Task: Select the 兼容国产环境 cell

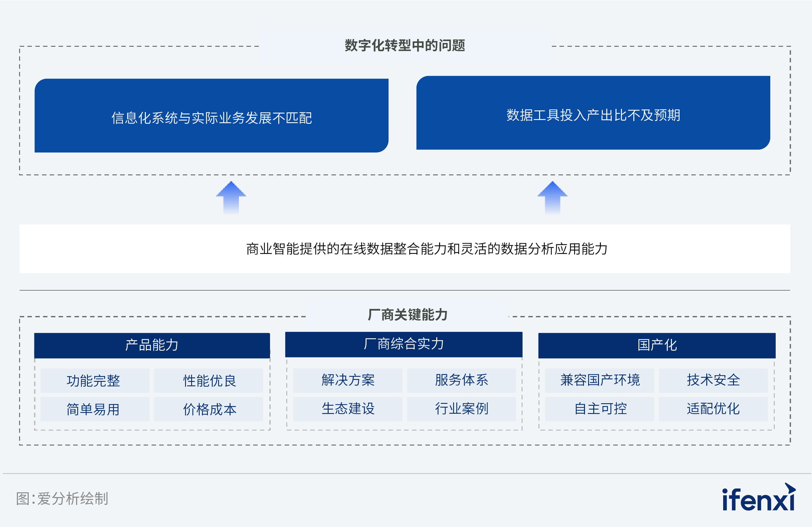Action: [x=599, y=380]
